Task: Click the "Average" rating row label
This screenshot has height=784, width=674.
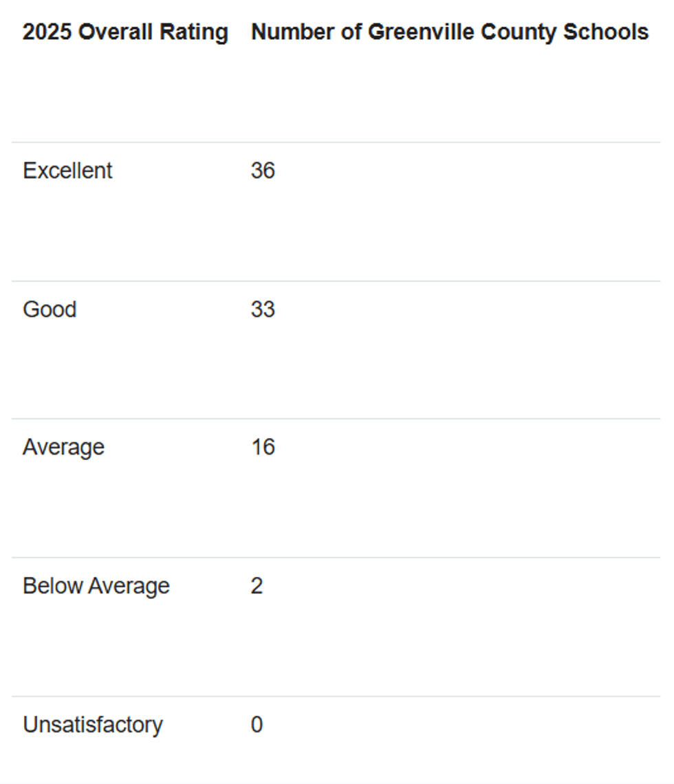Action: [63, 448]
